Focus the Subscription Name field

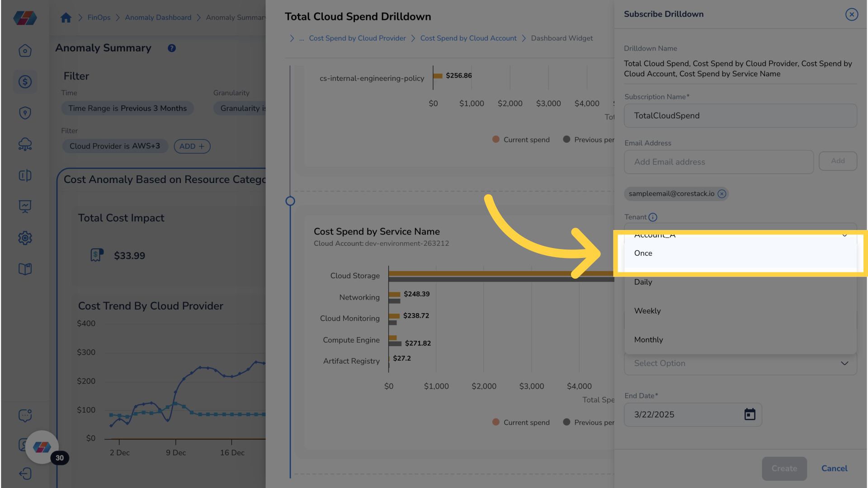pos(741,116)
